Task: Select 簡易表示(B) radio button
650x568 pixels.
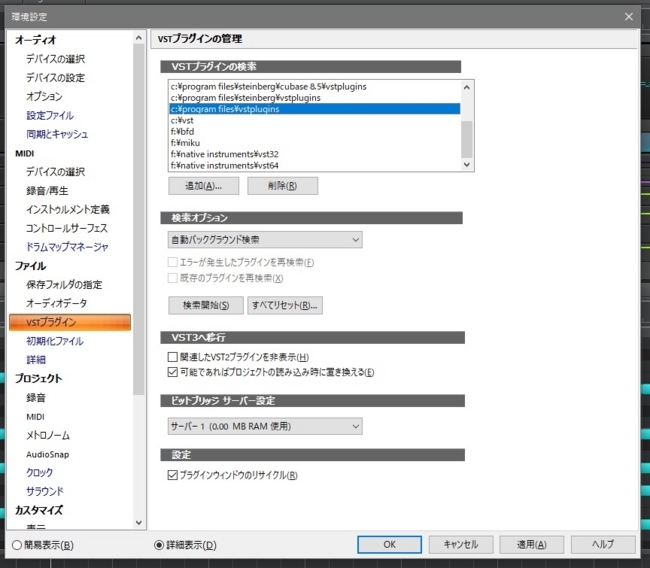Action: [17, 545]
